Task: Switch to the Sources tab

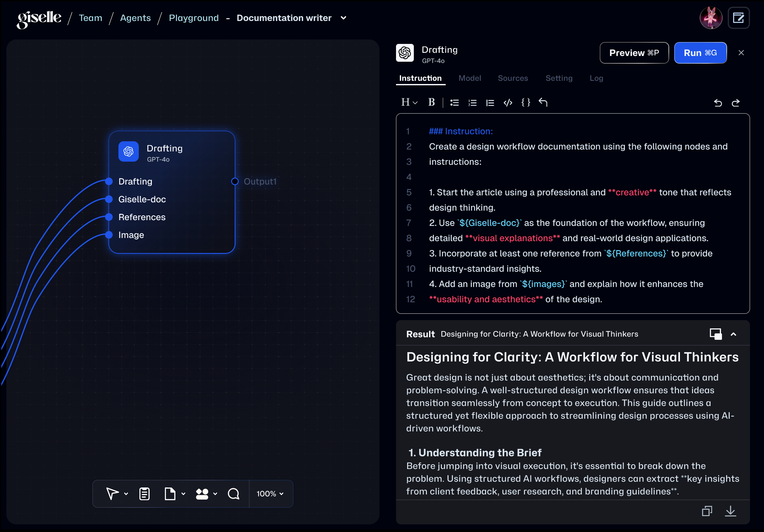Action: [513, 78]
